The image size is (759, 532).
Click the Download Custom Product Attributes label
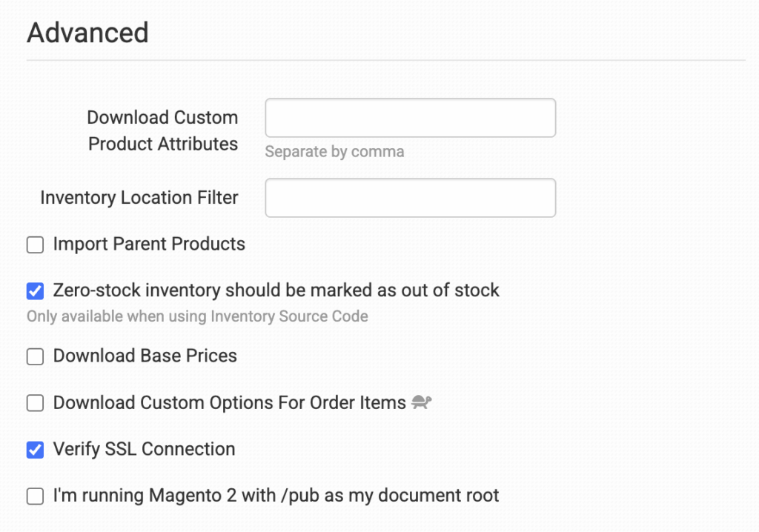tap(162, 130)
